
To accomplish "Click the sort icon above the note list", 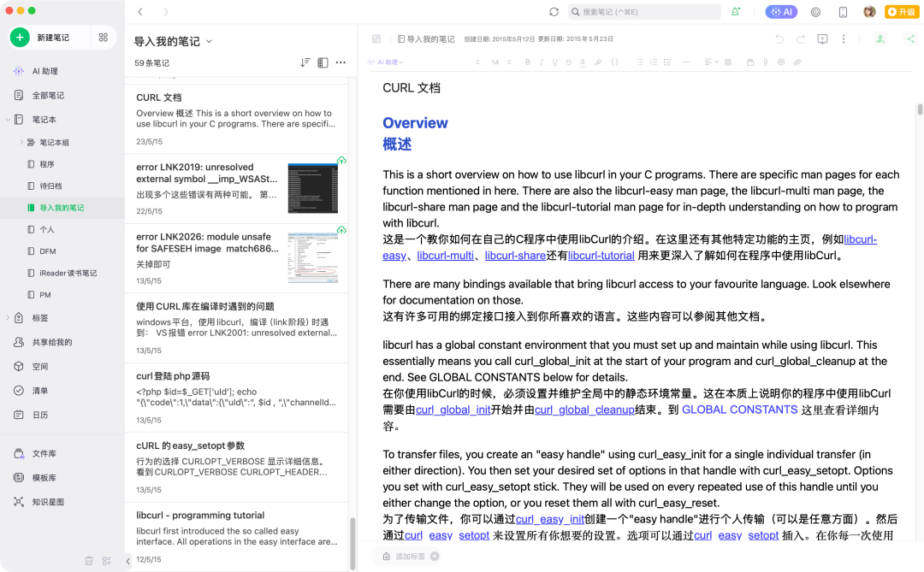I will pos(305,62).
